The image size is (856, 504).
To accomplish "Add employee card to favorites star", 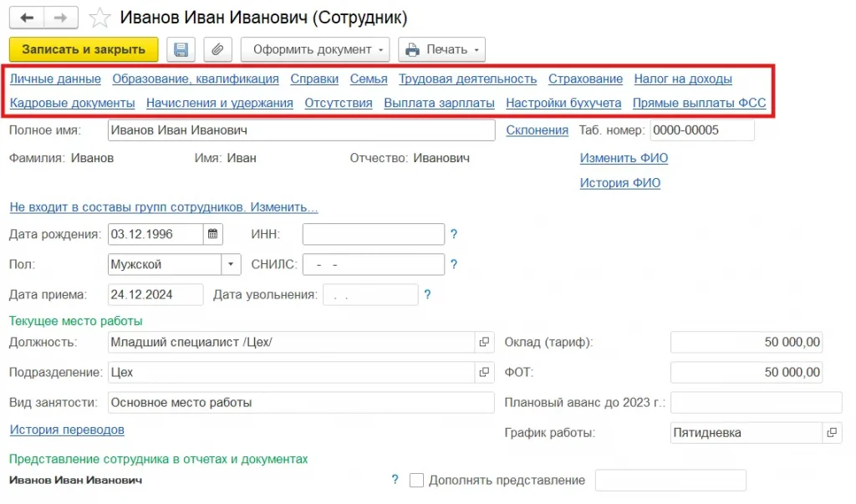I will [99, 18].
